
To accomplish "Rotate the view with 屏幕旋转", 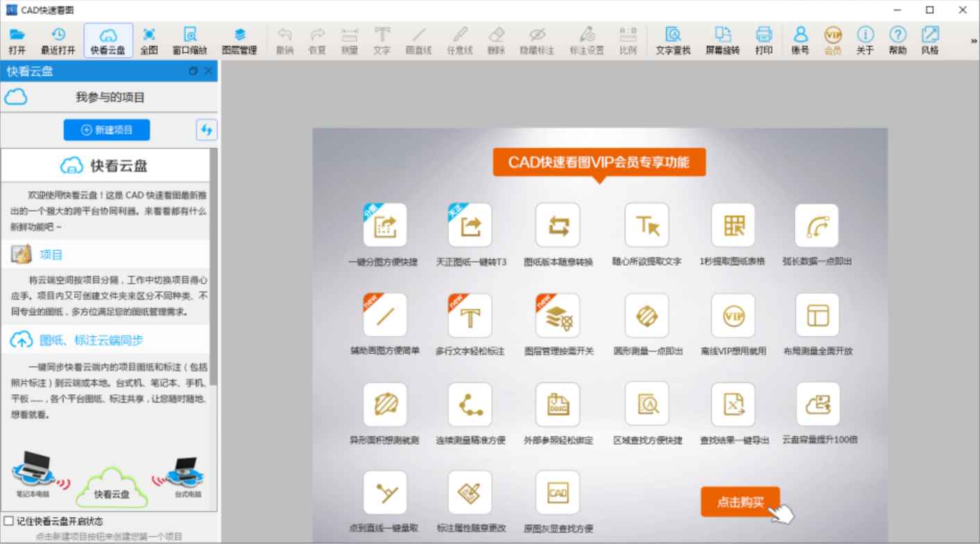I will click(723, 40).
